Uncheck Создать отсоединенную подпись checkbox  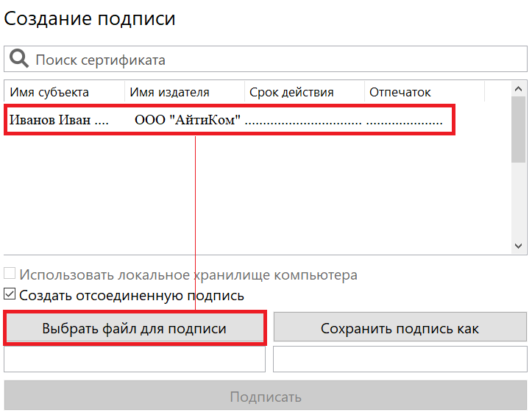tap(10, 296)
